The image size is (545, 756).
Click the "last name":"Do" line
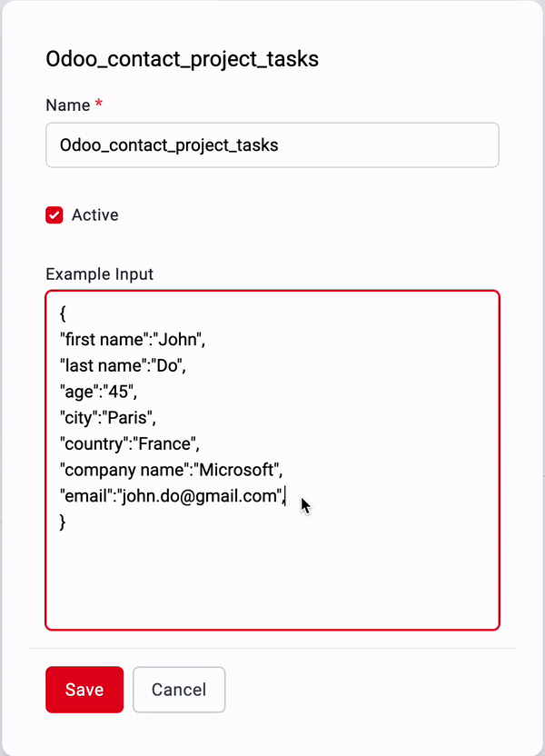pyautogui.click(x=123, y=365)
